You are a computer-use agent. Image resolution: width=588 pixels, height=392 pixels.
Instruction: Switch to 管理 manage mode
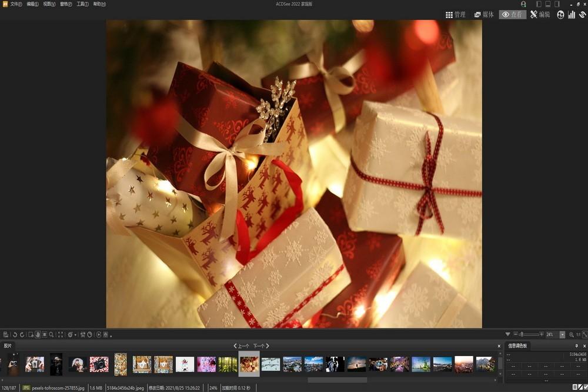pos(455,15)
